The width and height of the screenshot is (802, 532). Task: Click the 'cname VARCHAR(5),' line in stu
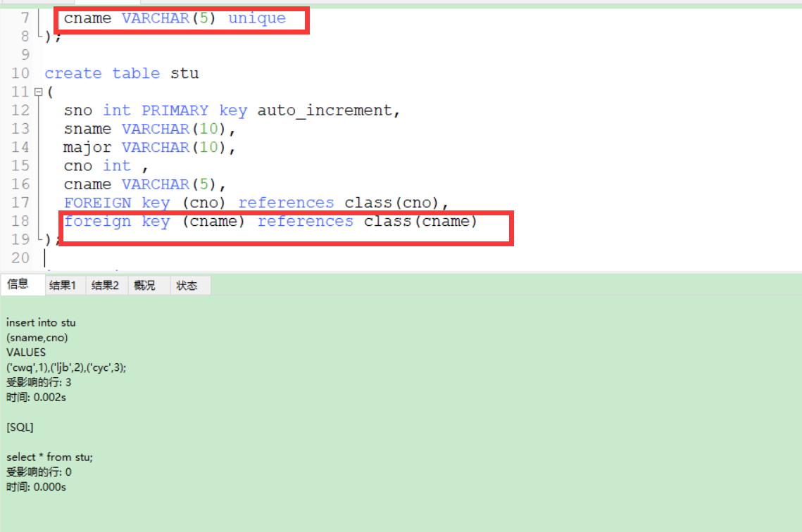click(145, 184)
